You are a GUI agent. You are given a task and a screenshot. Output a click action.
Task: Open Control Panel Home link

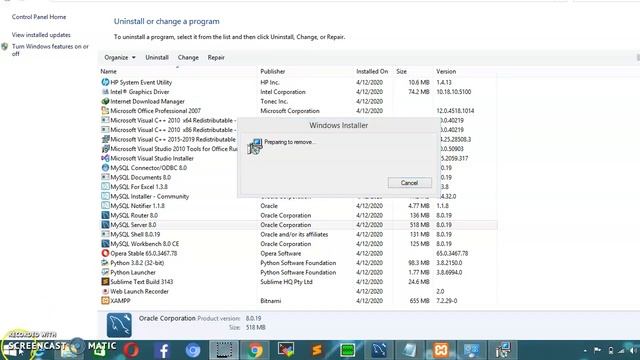[x=39, y=17]
